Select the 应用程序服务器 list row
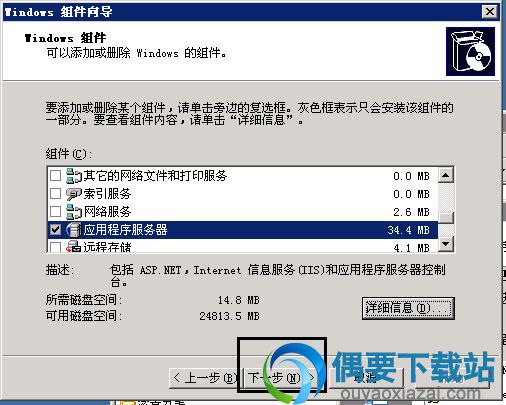This screenshot has width=506, height=405. tap(243, 230)
